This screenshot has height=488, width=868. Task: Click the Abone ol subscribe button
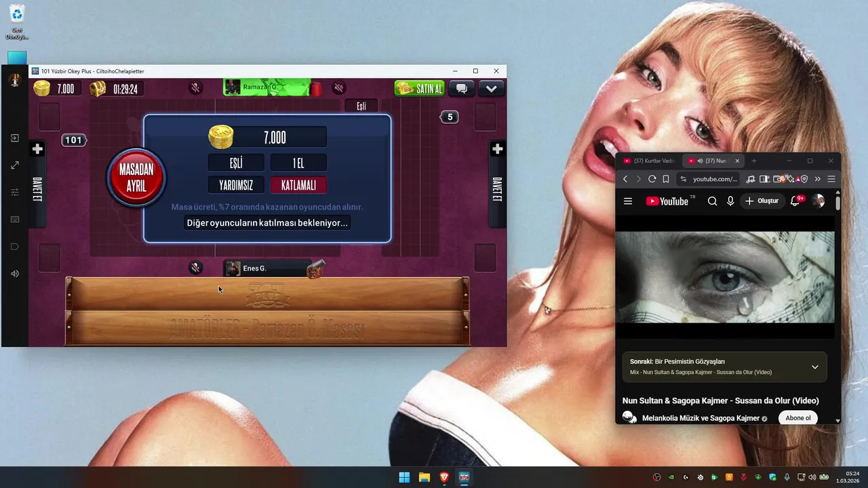point(797,418)
